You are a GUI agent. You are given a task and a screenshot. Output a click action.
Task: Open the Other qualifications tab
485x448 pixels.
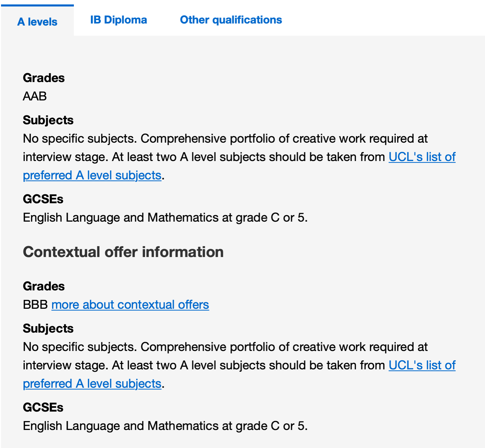tap(231, 20)
